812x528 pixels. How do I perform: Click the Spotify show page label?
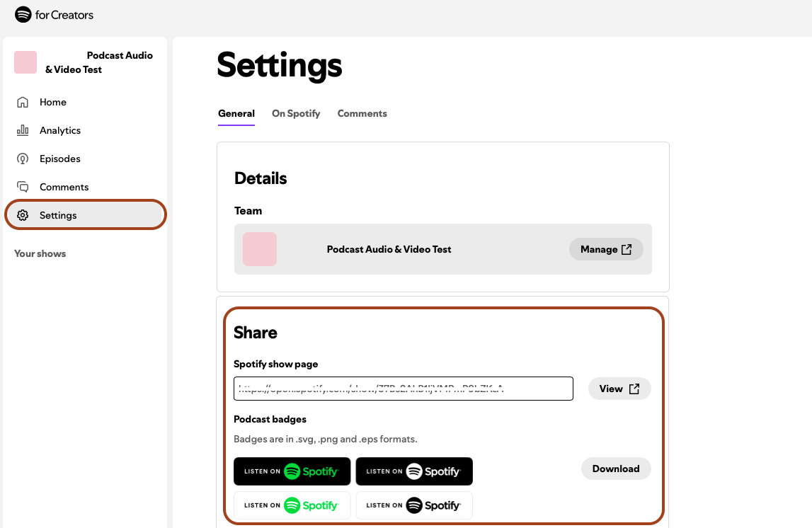(x=275, y=364)
